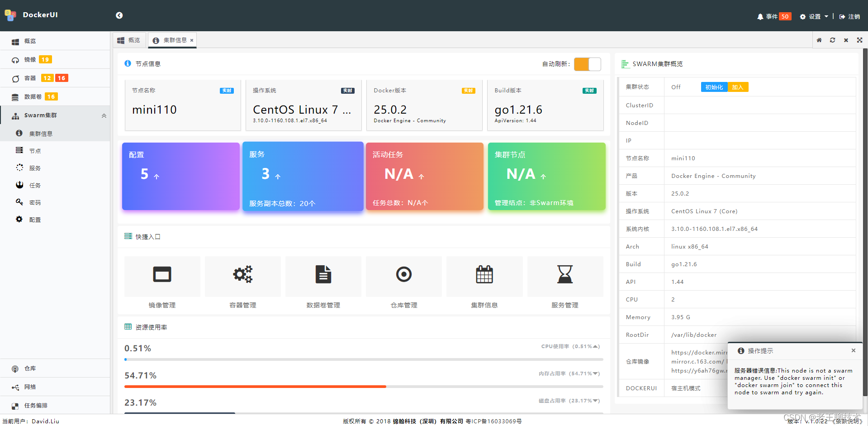Click the containers badge 16
This screenshot has height=426, width=868.
point(62,78)
